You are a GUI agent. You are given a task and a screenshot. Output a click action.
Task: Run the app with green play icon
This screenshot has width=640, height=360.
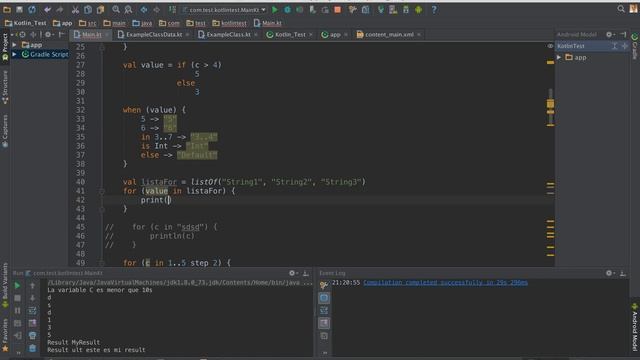tap(275, 9)
